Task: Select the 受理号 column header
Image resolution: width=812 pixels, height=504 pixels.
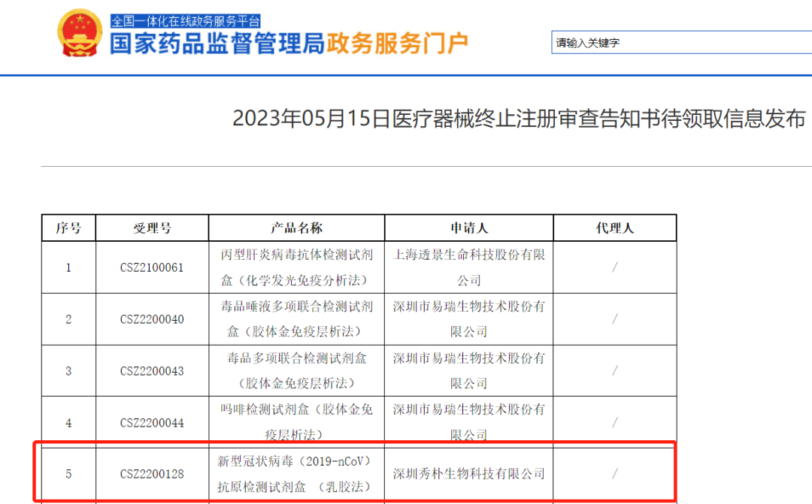Action: [152, 228]
